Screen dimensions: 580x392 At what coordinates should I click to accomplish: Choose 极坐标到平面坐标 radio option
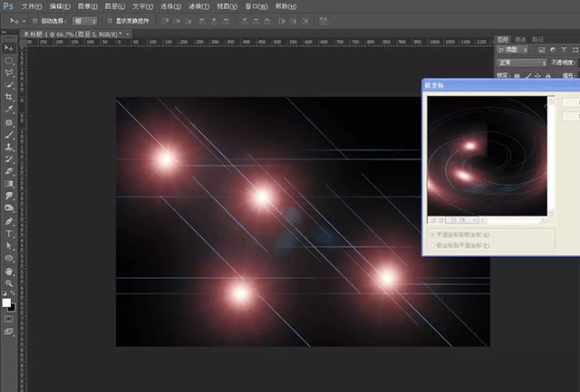point(430,245)
